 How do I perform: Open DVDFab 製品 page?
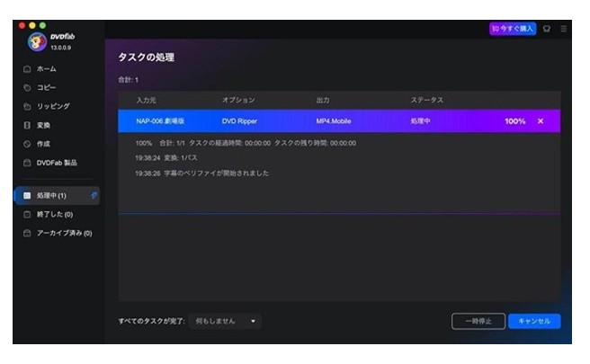click(x=57, y=163)
